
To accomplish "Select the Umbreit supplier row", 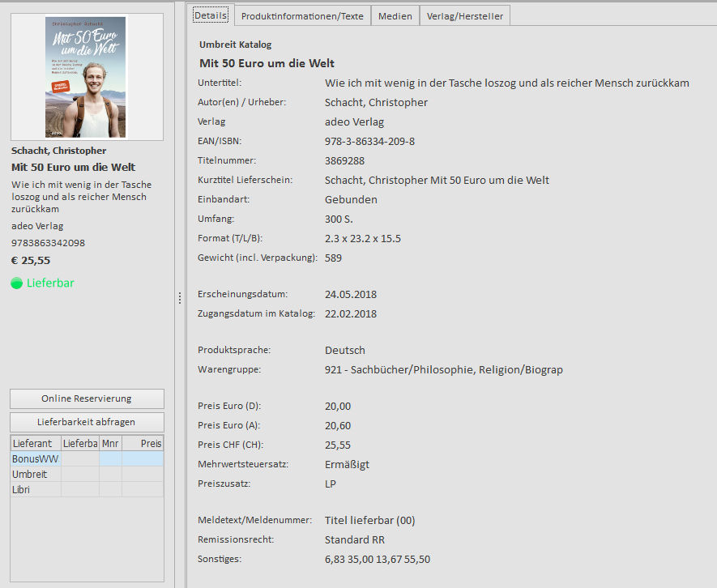I will [x=30, y=475].
